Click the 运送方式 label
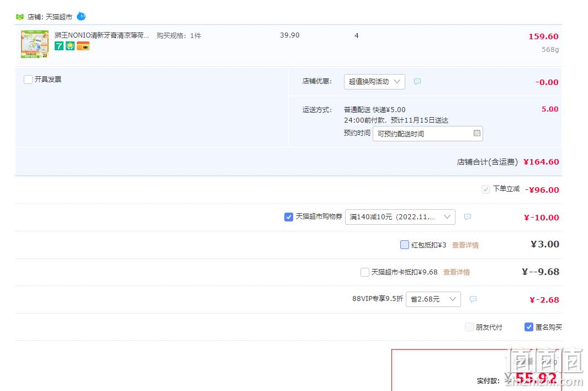Image resolution: width=588 pixels, height=391 pixels. (317, 109)
